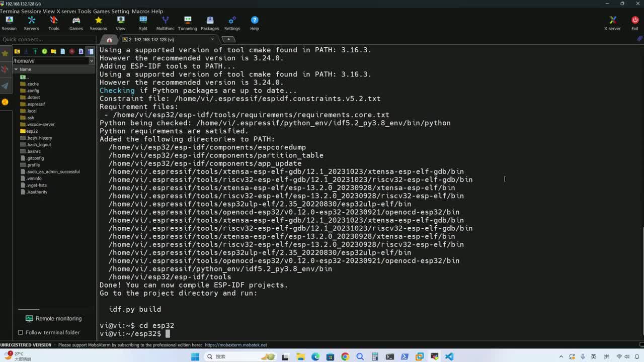The width and height of the screenshot is (644, 362).
Task: Select the .vscode-server folder
Action: coord(37,124)
